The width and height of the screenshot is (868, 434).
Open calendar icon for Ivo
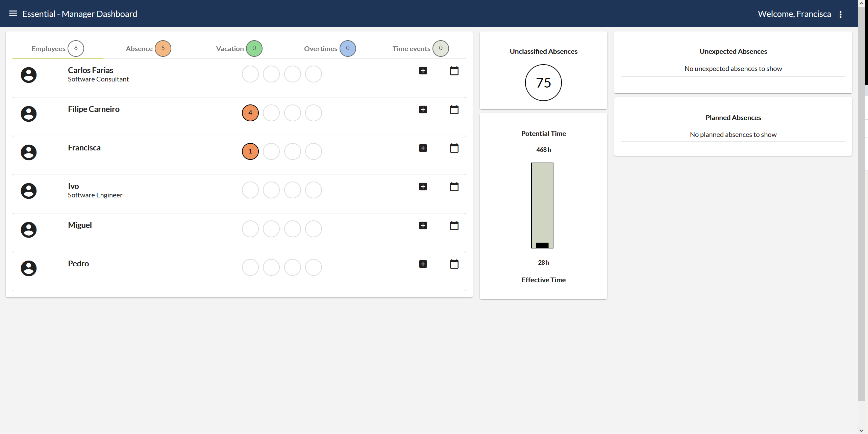click(x=454, y=187)
